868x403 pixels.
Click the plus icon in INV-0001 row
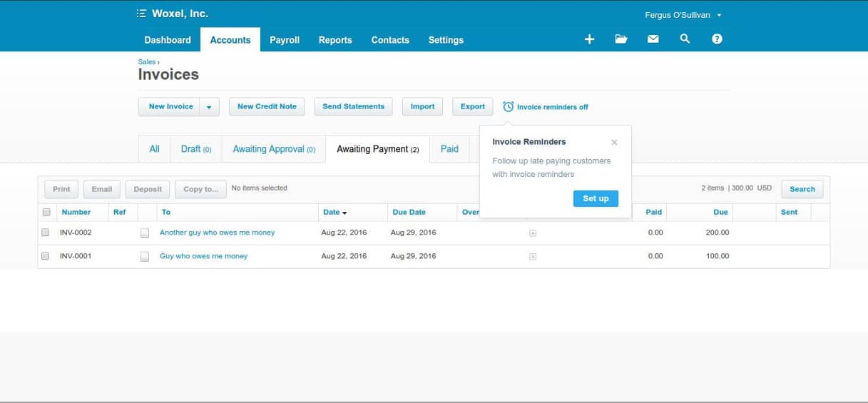coord(532,257)
